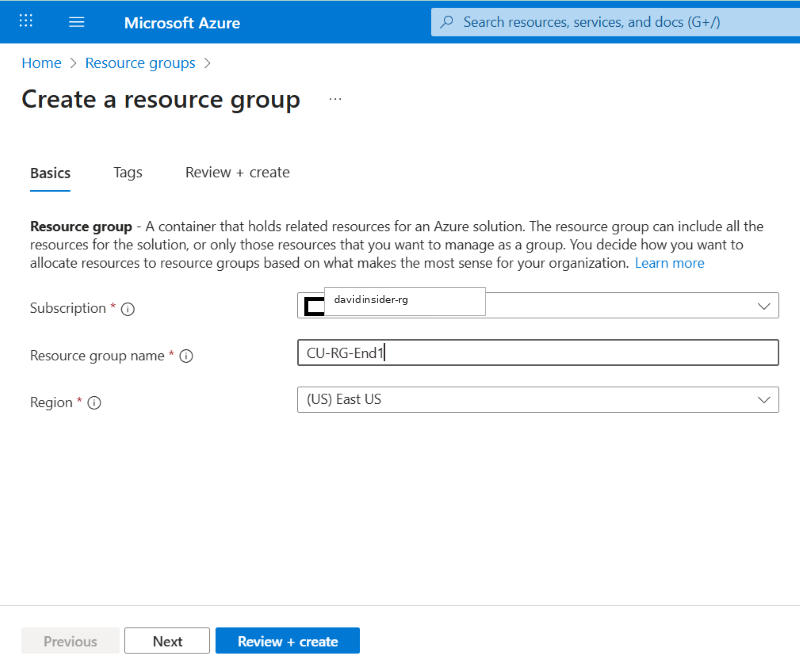Show info for Subscription field
The width and height of the screenshot is (800, 664).
tap(128, 309)
